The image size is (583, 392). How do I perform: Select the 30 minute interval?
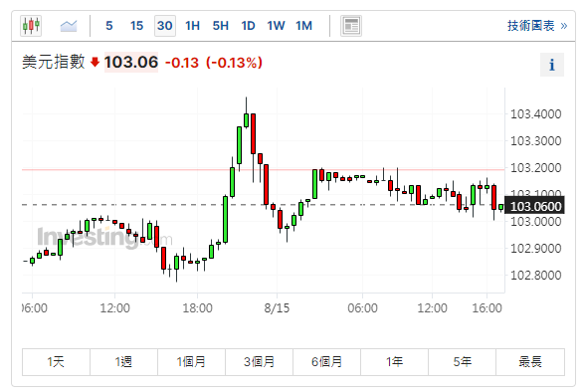pos(165,26)
